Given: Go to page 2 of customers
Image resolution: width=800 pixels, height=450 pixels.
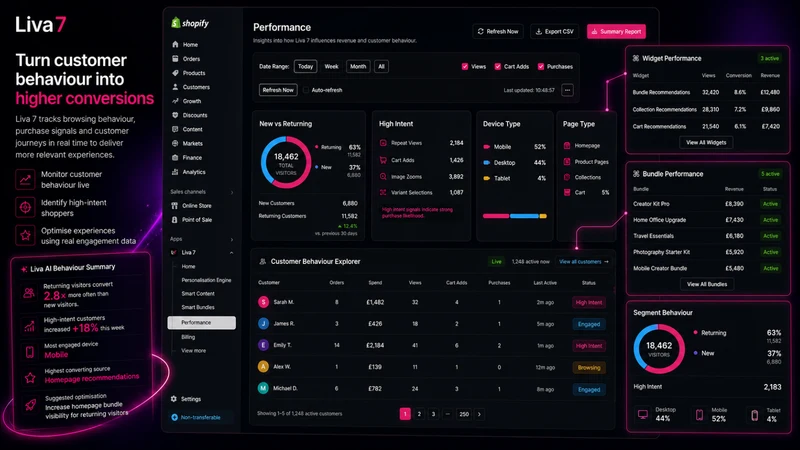Looking at the screenshot, I should (419, 414).
